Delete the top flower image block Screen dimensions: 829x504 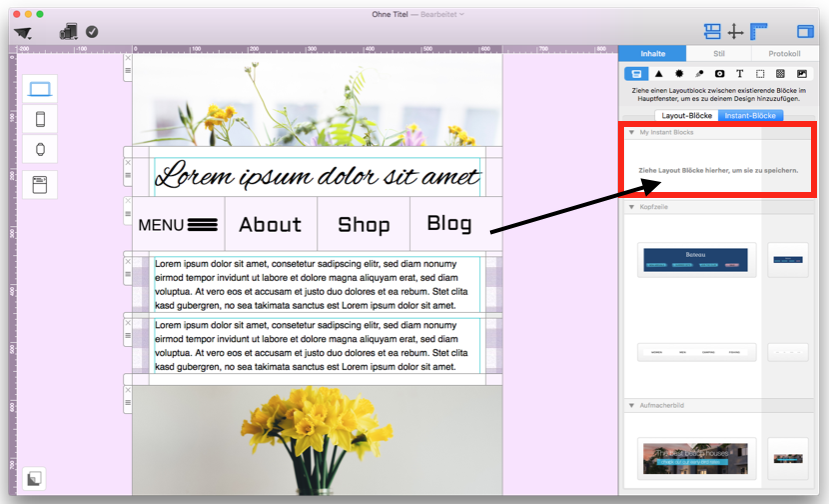(128, 59)
